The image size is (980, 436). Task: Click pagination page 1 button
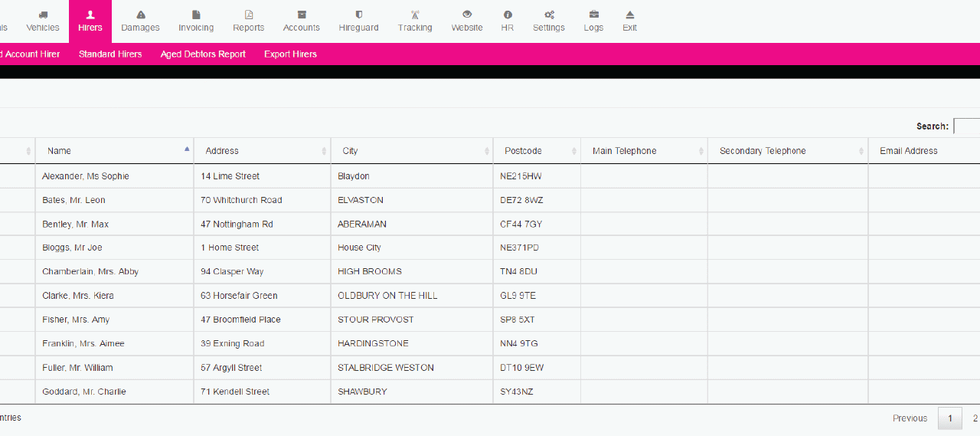950,418
